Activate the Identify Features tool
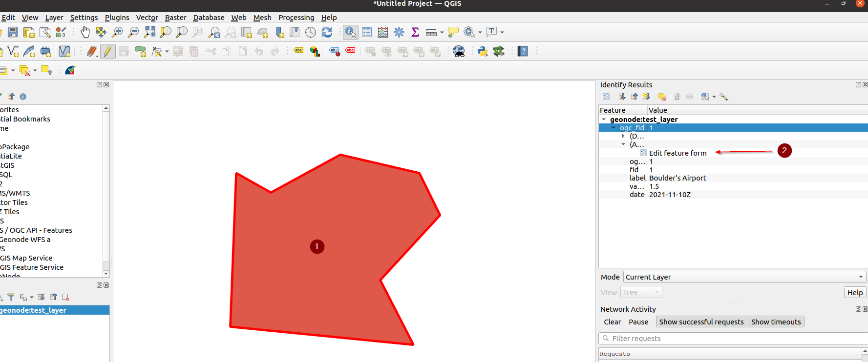868x362 pixels. click(350, 32)
